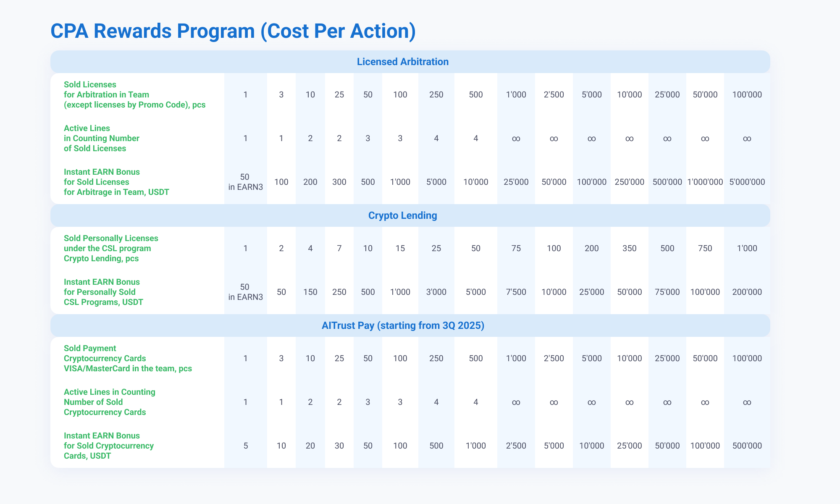Click the 20 value in Cryptocurrency Cards bonus row
Image resolution: width=840 pixels, height=504 pixels.
point(310,446)
